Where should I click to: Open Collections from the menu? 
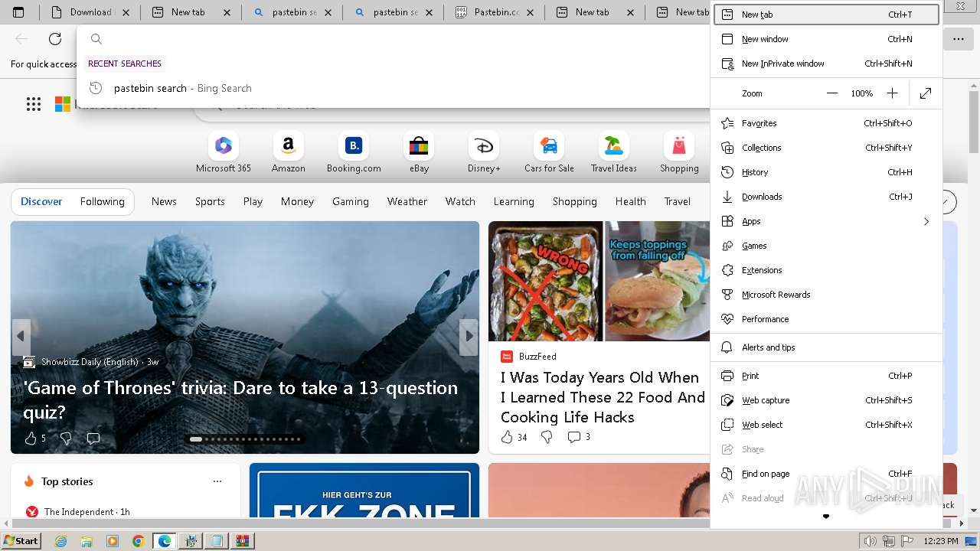click(827, 148)
